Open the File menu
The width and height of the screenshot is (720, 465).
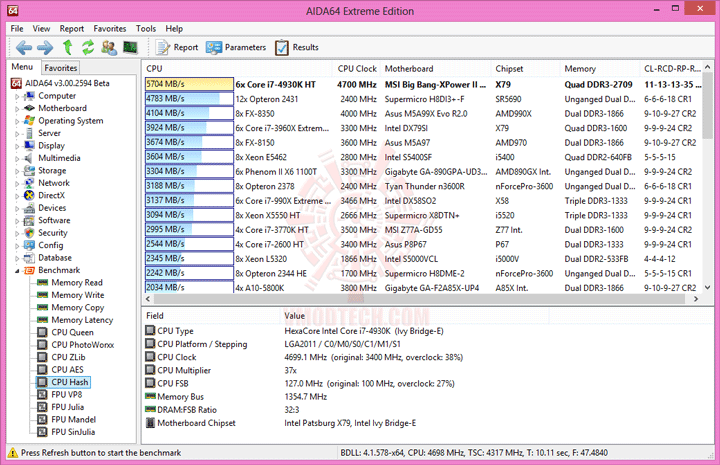pyautogui.click(x=17, y=28)
